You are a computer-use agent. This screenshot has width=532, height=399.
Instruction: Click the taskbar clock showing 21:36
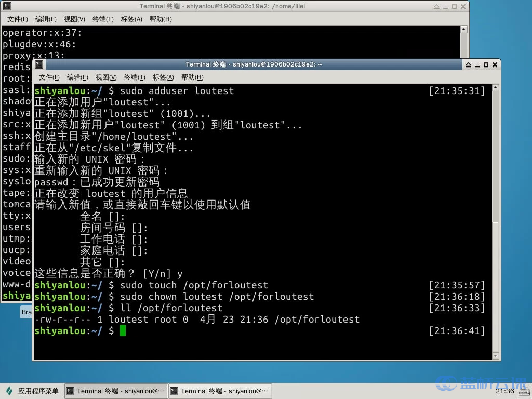[504, 391]
